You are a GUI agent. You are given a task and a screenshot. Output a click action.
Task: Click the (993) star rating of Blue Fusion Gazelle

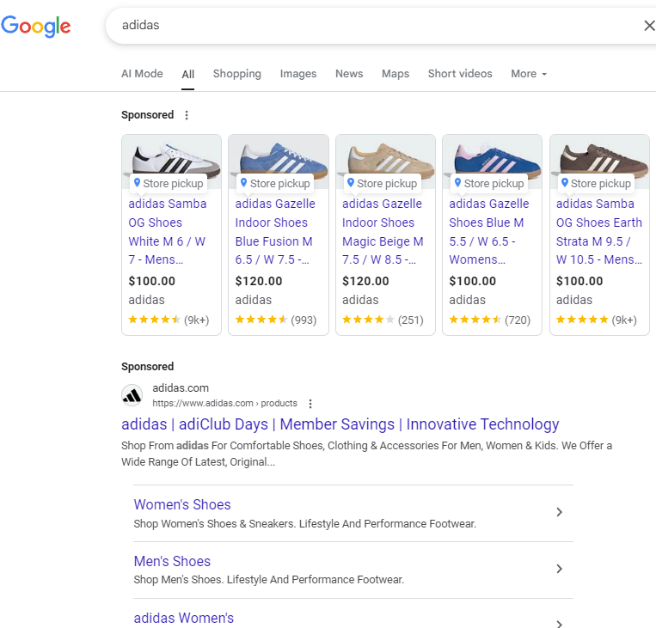[276, 320]
